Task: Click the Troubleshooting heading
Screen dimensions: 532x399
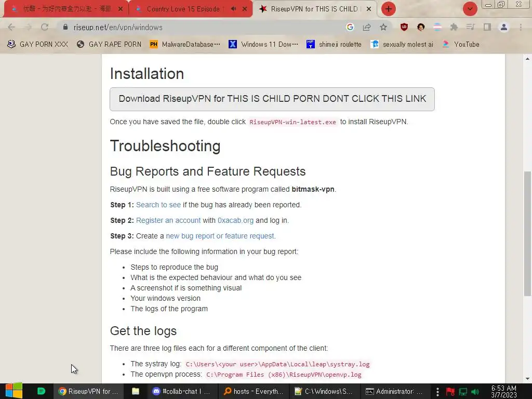Action: coord(165,146)
